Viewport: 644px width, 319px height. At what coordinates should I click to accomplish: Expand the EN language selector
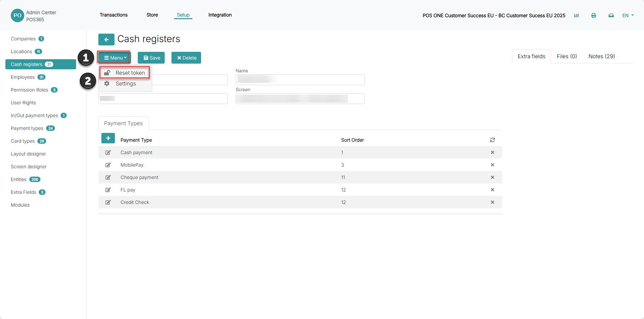[x=628, y=15]
